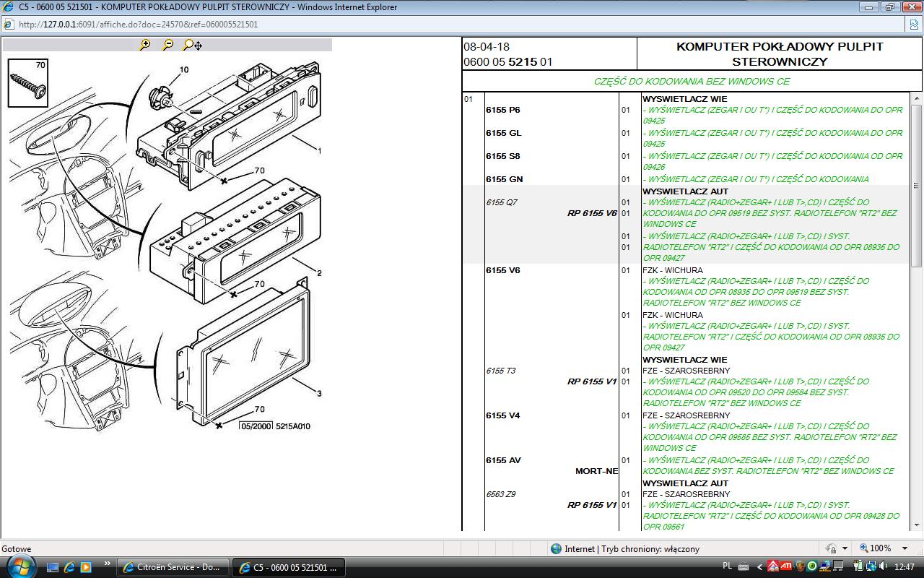Select part number 6155 GL

[x=503, y=133]
